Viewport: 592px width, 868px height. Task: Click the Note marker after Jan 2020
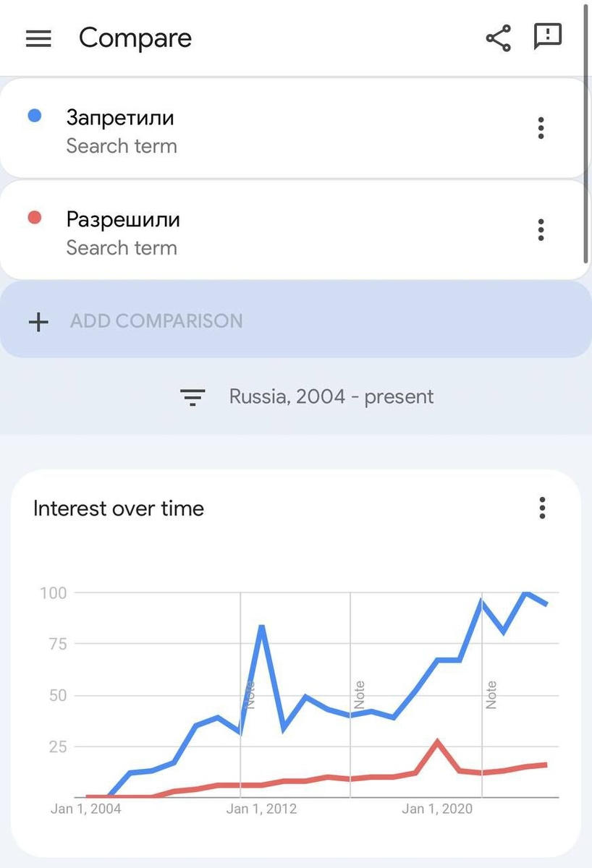pos(491,695)
